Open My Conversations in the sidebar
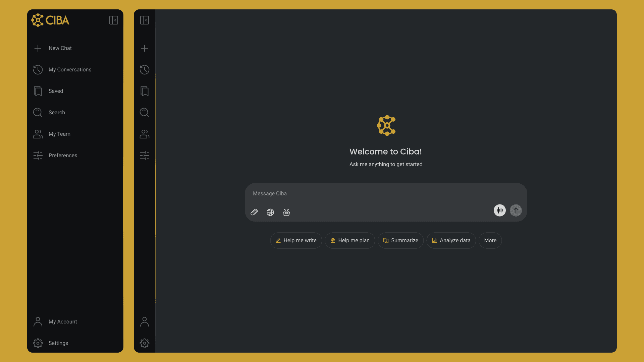 point(70,70)
